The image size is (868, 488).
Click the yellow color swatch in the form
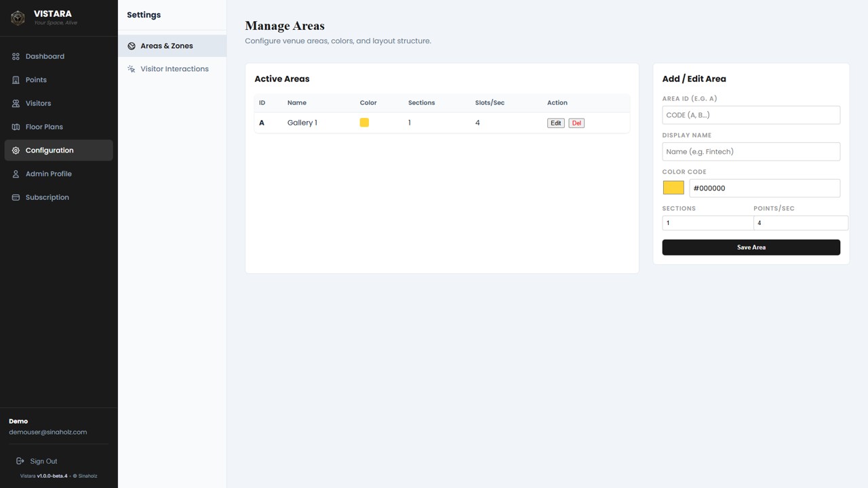673,187
